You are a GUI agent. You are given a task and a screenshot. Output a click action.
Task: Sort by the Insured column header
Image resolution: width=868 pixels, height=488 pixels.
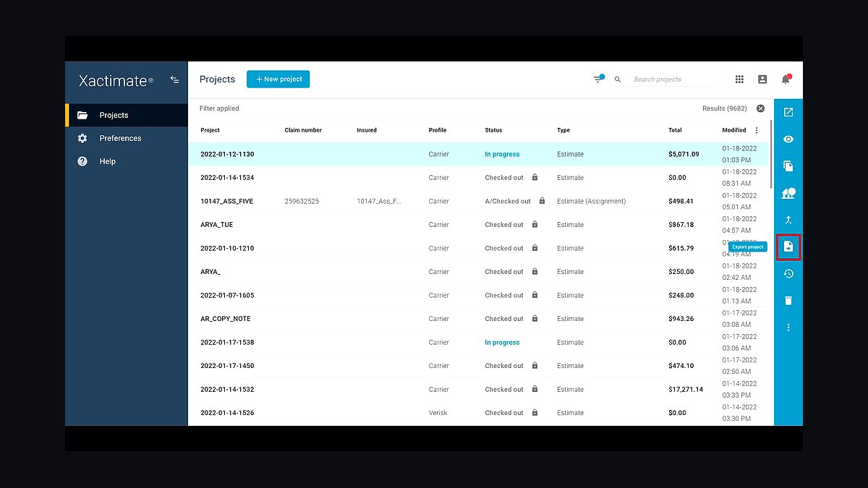point(367,130)
